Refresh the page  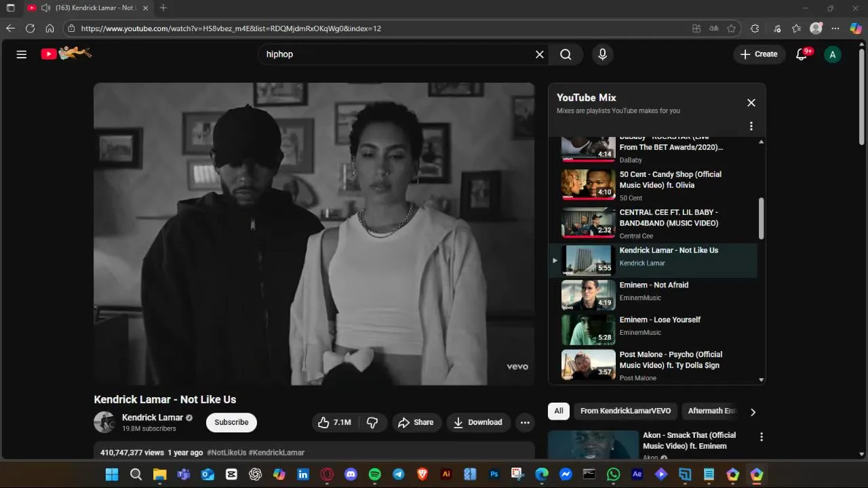click(30, 28)
